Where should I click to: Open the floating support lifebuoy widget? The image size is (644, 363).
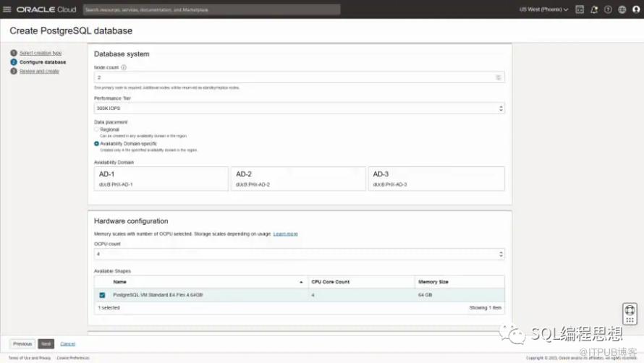[x=630, y=314]
